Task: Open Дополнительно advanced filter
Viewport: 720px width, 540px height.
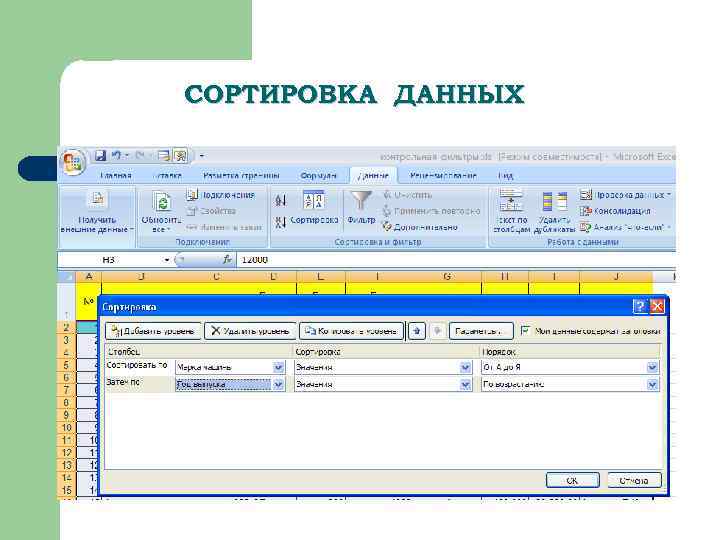Action: coord(421,227)
